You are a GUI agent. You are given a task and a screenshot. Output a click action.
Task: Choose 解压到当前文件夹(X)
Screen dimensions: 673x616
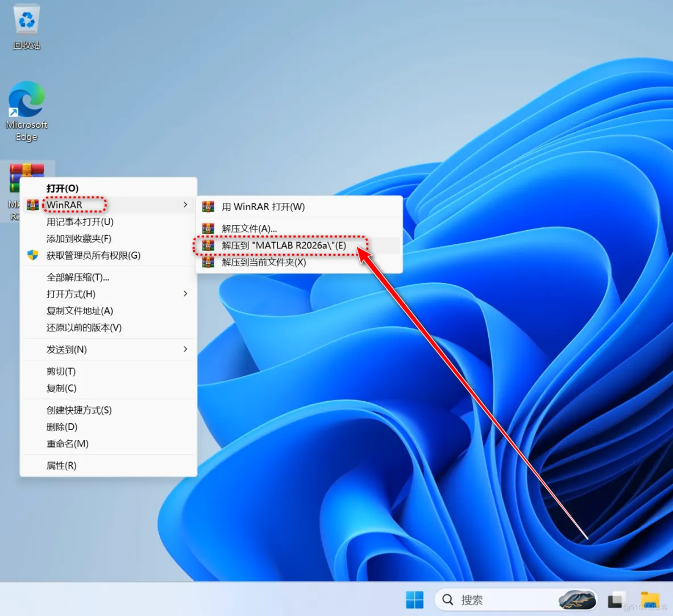[299, 262]
